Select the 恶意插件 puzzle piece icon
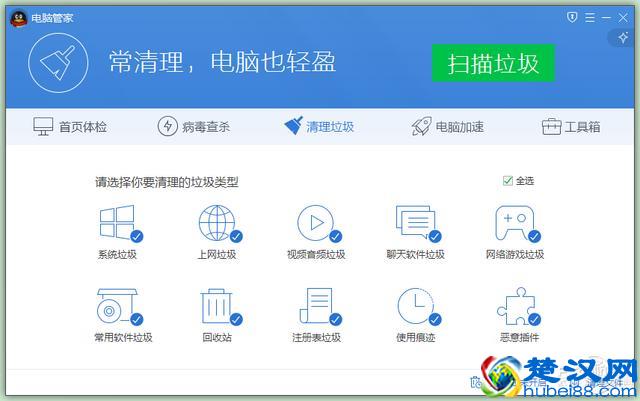640x401 pixels. (516, 306)
